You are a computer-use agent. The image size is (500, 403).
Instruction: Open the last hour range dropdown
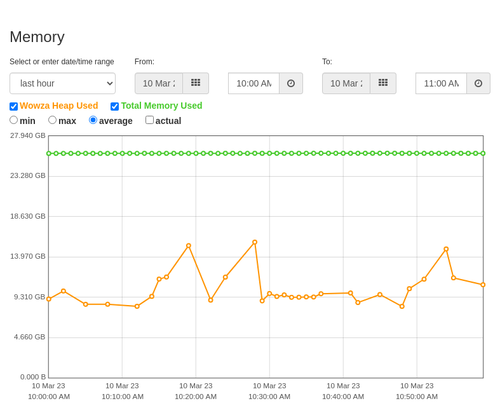(63, 83)
